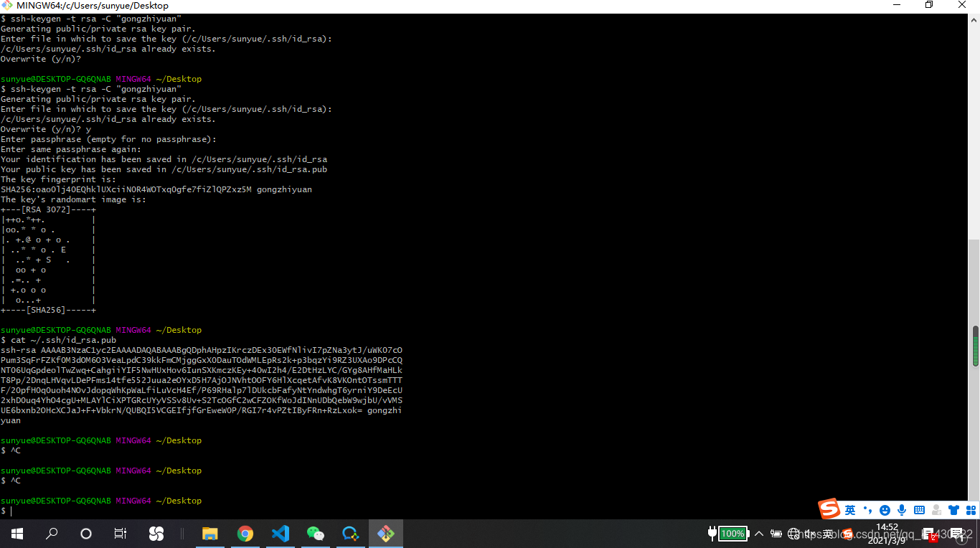
Task: Click the '+----[SHA256]-----+' randomart footer
Action: [x=48, y=310]
